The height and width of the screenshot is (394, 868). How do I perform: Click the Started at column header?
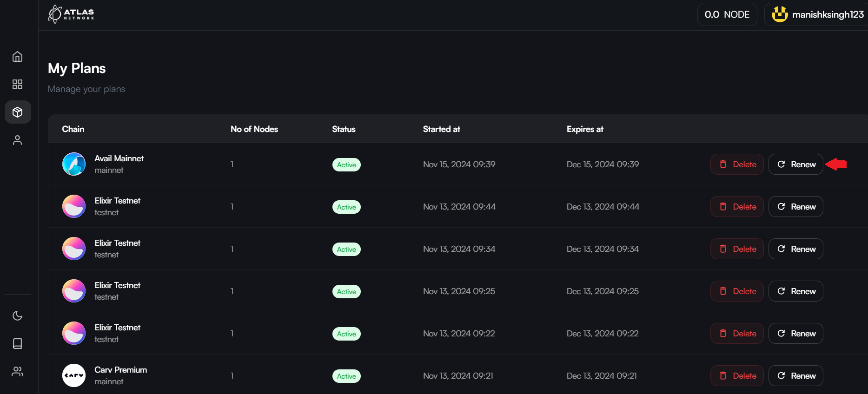click(x=441, y=129)
